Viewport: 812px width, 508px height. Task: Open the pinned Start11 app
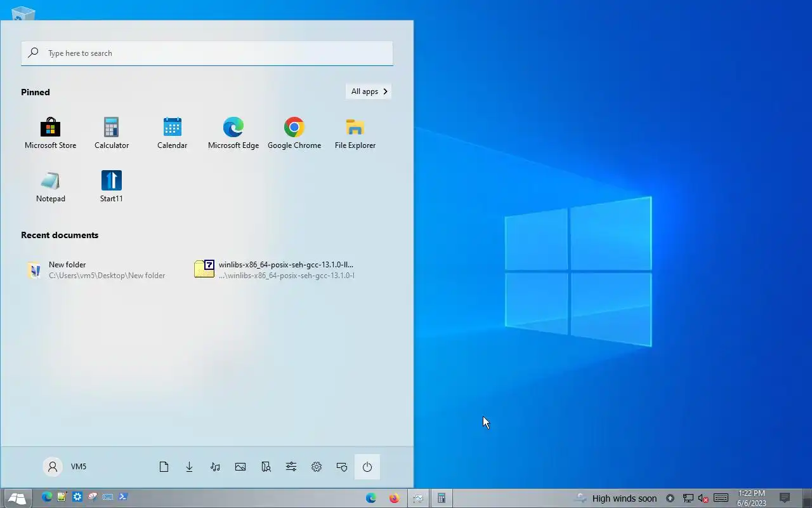112,187
